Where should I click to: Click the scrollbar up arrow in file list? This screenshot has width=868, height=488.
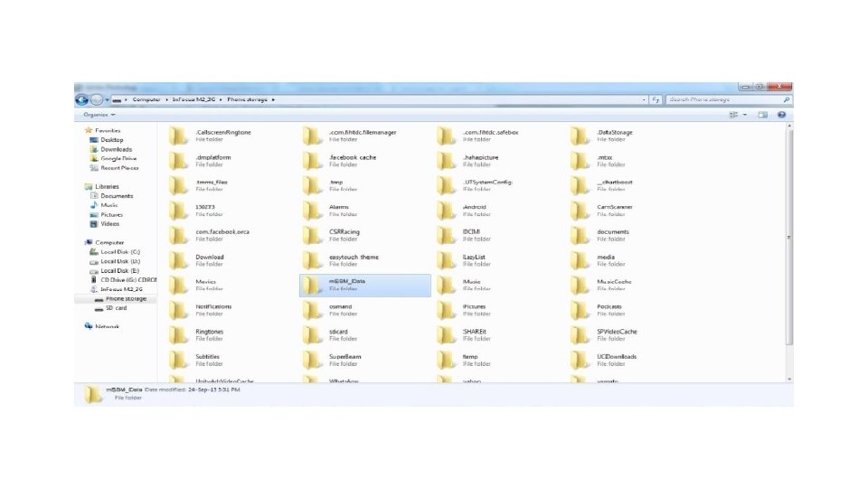(x=788, y=127)
